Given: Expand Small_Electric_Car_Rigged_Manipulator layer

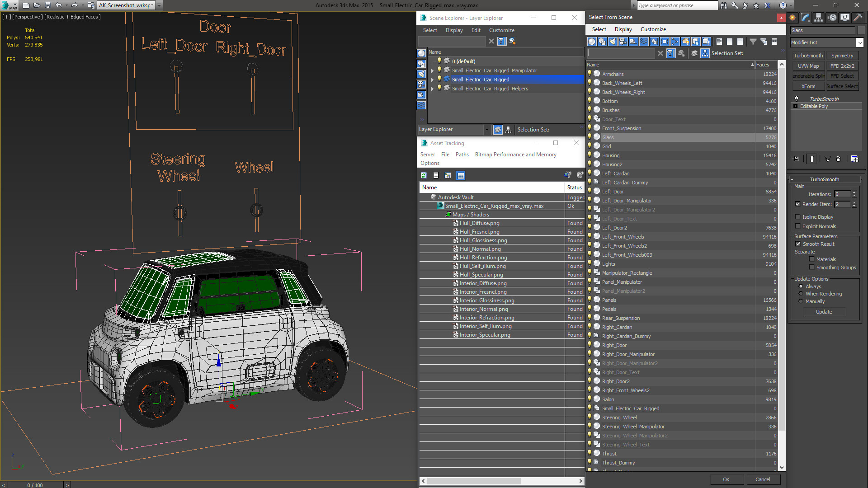Looking at the screenshot, I should pyautogui.click(x=432, y=70).
